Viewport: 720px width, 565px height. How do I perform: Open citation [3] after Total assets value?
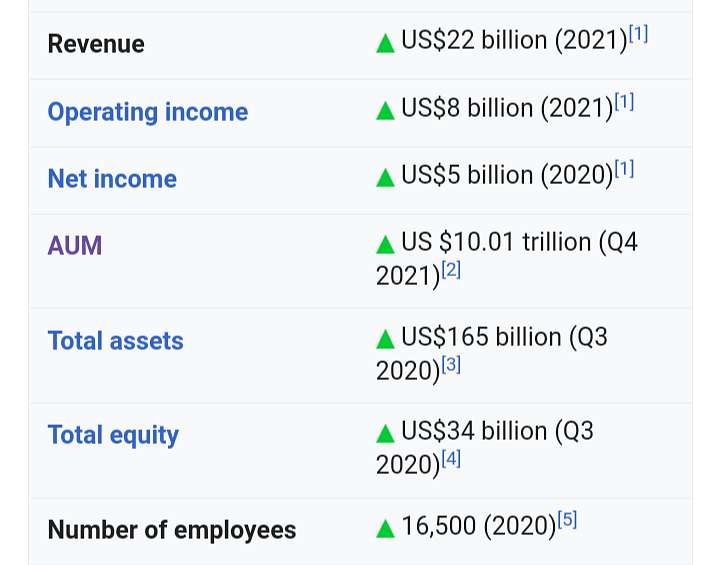coord(451,364)
